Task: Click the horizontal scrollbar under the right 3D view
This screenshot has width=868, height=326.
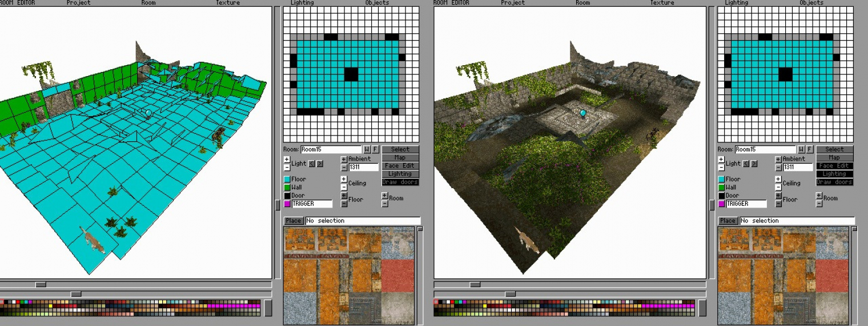Action: (570, 284)
